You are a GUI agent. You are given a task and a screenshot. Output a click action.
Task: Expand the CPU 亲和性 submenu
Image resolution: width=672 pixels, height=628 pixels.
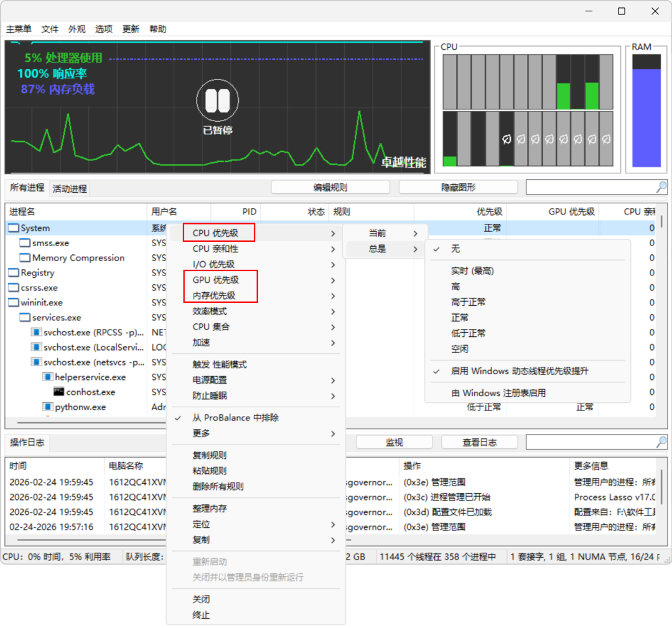256,249
